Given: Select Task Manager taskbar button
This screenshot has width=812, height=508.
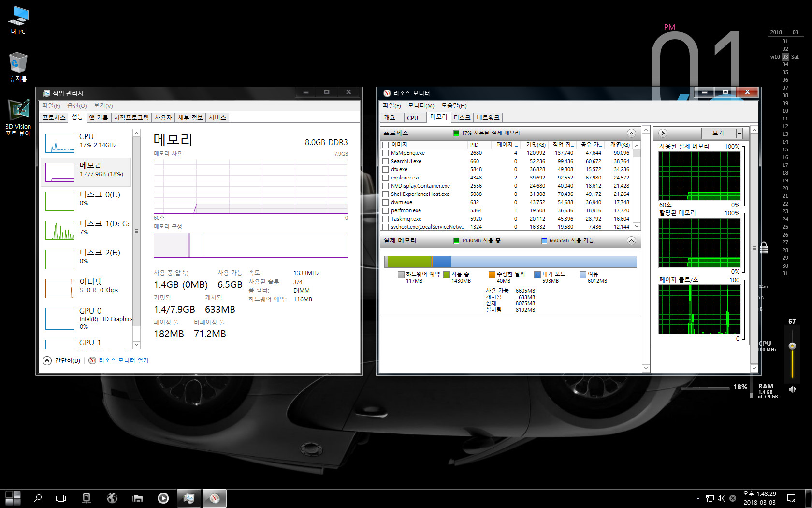Looking at the screenshot, I should click(189, 498).
